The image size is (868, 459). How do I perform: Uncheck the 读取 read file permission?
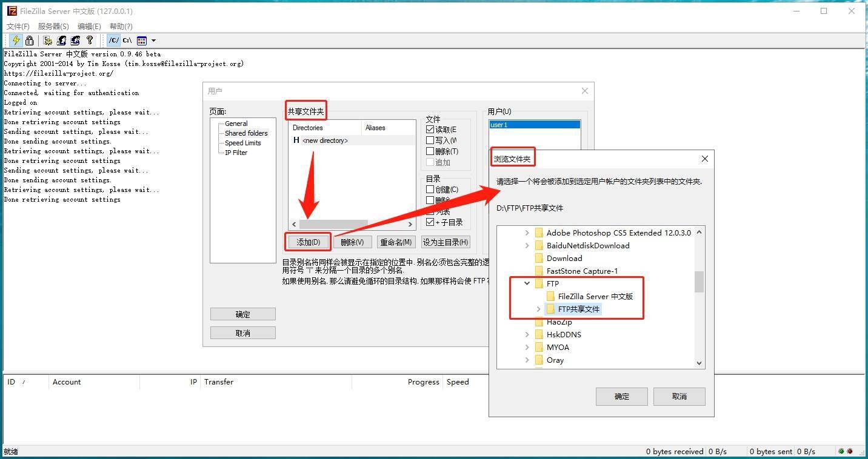430,130
